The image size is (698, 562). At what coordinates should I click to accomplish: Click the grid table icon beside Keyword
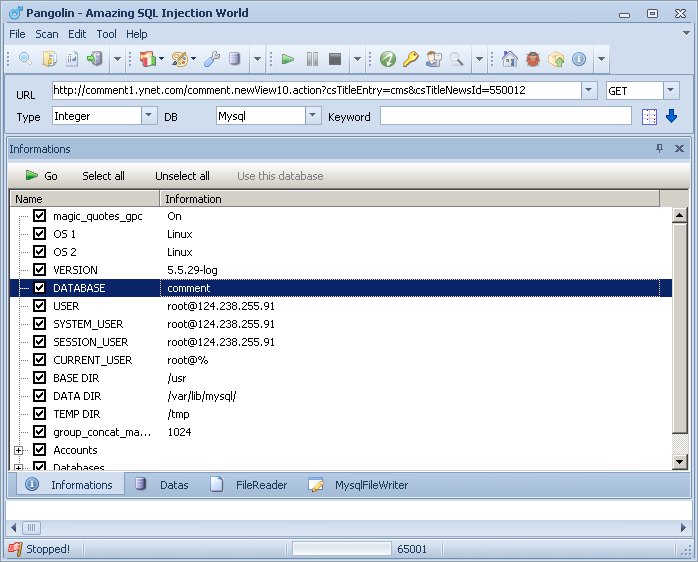click(x=649, y=117)
